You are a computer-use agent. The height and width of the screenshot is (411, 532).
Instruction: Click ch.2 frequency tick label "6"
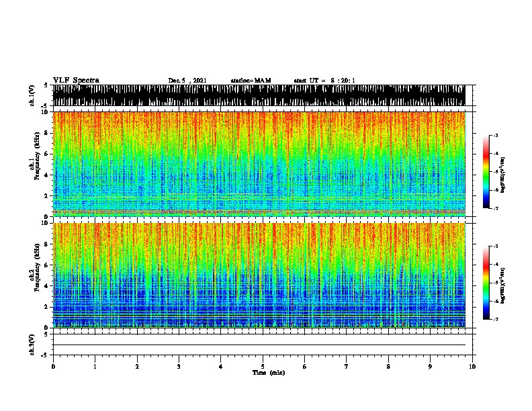(47, 265)
